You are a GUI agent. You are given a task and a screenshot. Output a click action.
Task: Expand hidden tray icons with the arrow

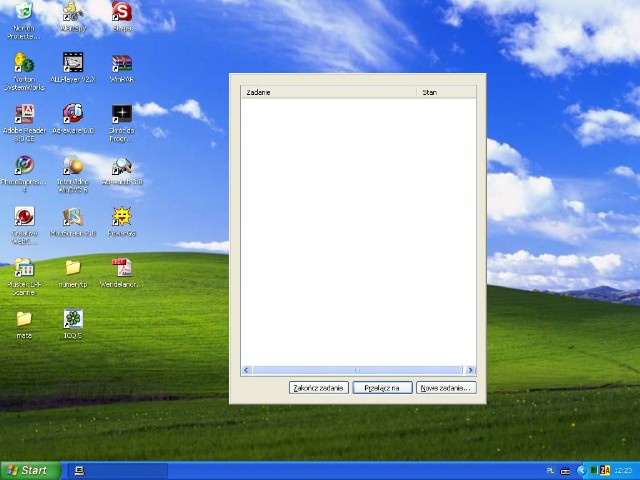[x=581, y=471]
